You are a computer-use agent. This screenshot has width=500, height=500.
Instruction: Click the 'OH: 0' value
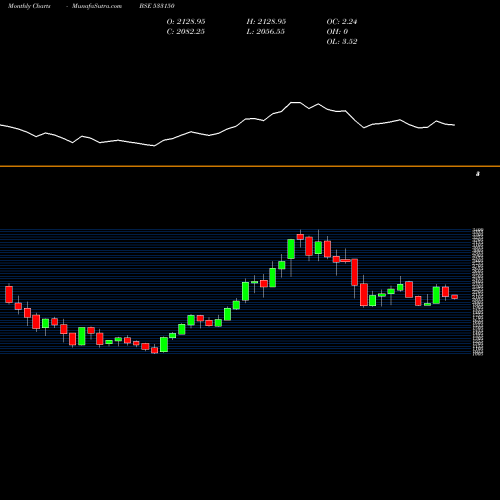(x=337, y=31)
